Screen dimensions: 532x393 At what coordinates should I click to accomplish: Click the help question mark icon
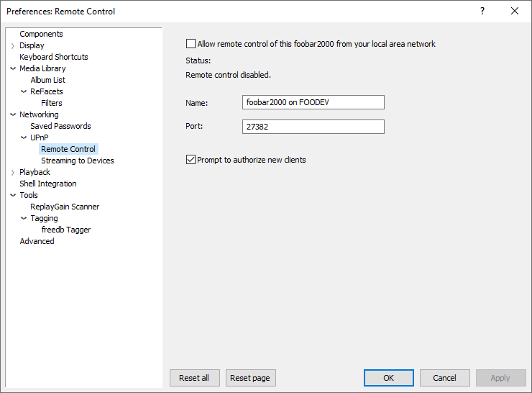point(482,12)
